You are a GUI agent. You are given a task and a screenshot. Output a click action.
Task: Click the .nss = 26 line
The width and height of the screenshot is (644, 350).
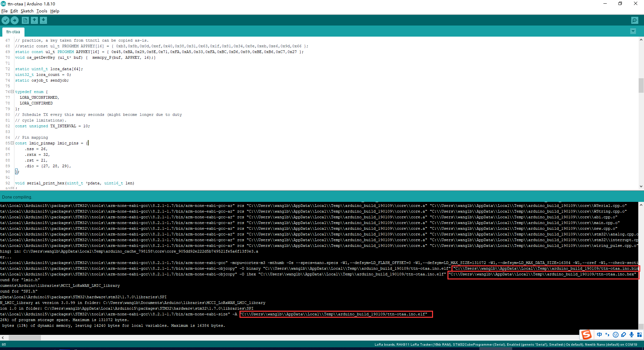[36, 149]
